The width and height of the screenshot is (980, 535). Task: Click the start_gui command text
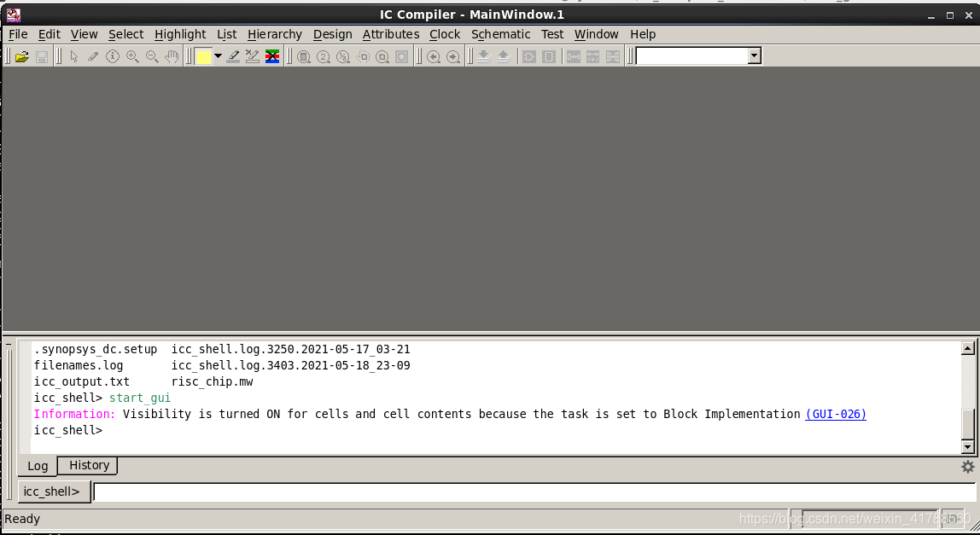point(140,398)
